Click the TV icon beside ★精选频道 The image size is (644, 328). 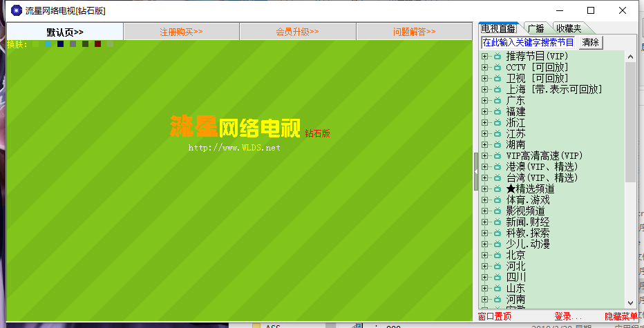(498, 189)
